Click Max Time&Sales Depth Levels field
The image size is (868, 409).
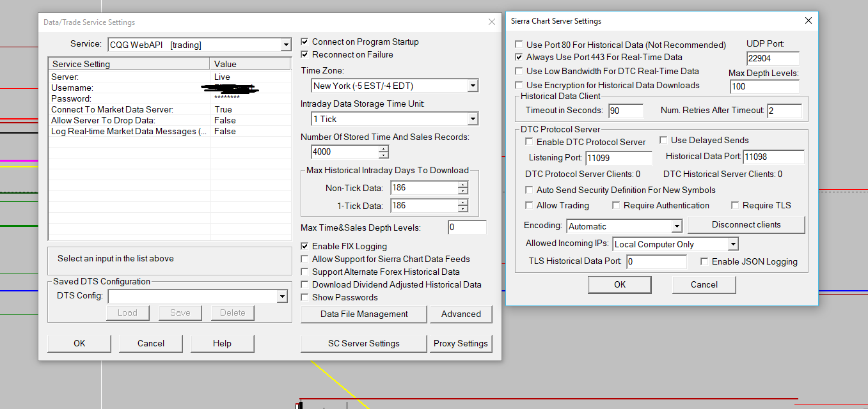pyautogui.click(x=467, y=227)
